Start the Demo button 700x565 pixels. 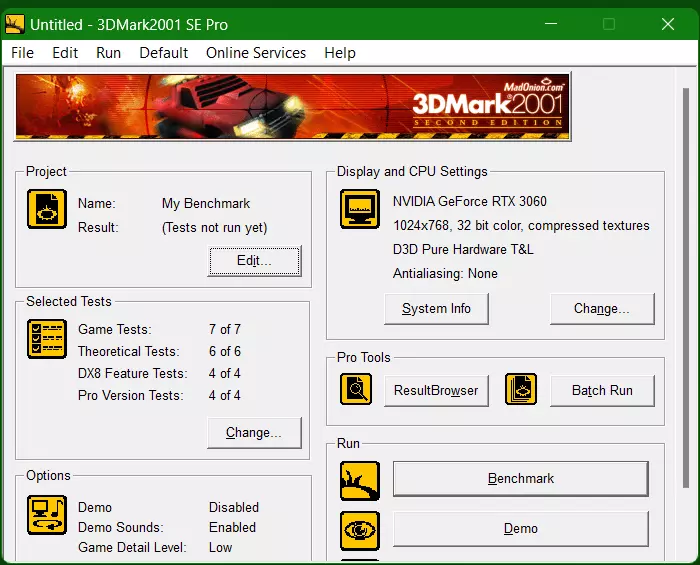point(521,529)
